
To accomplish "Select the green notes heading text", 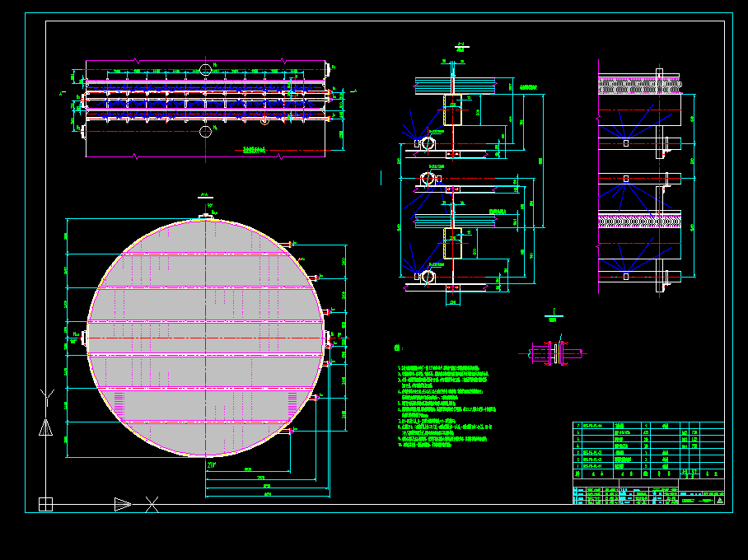I will (399, 348).
